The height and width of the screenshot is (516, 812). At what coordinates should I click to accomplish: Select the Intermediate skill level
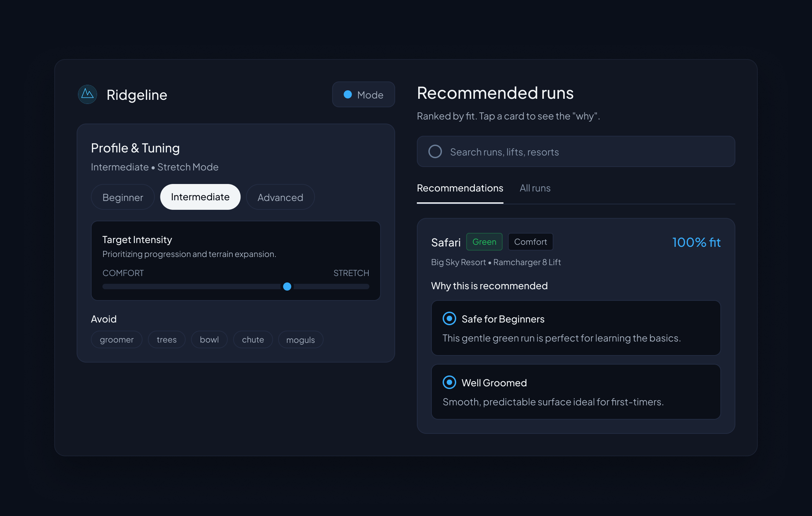(200, 197)
